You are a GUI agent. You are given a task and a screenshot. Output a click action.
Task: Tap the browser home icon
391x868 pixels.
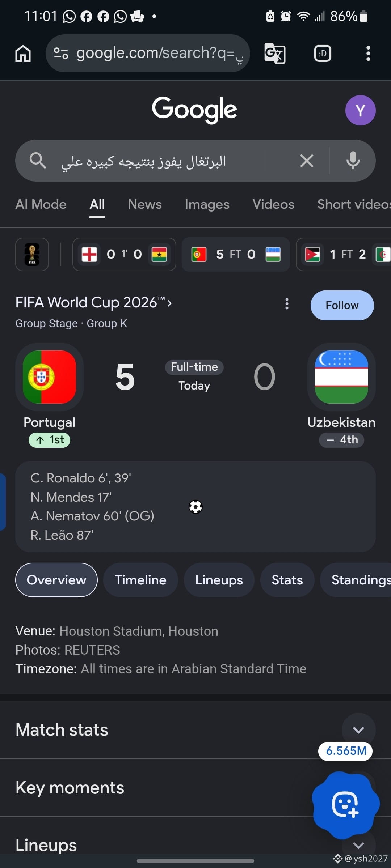[23, 54]
